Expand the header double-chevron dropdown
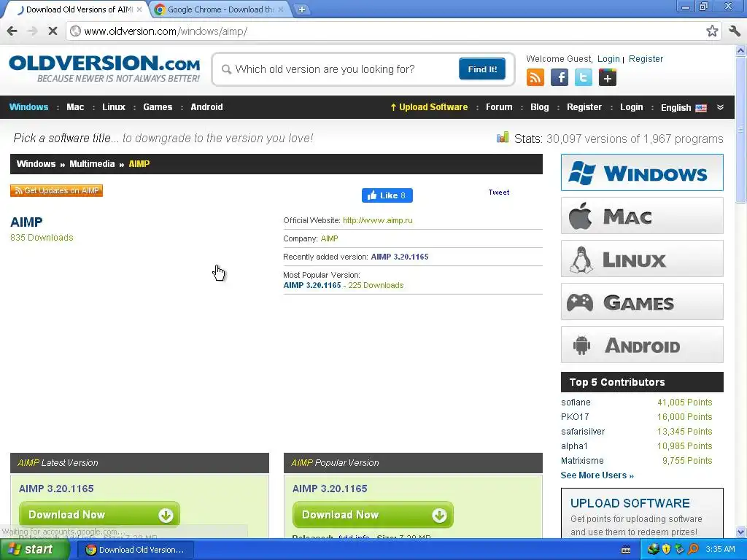The width and height of the screenshot is (747, 560). click(x=720, y=107)
